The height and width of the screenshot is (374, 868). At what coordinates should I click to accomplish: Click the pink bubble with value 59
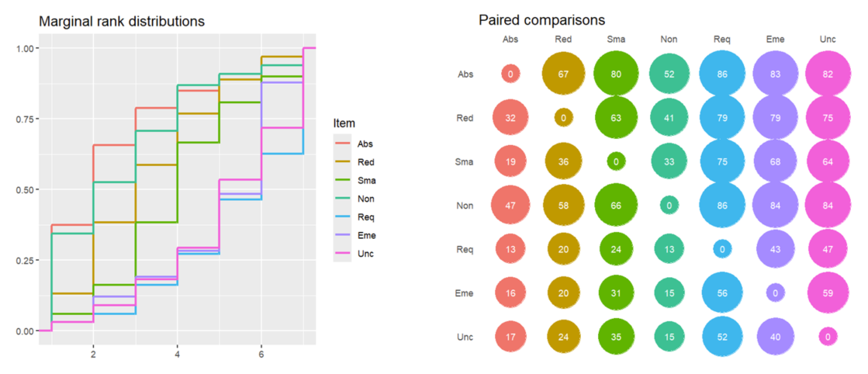[x=828, y=293]
